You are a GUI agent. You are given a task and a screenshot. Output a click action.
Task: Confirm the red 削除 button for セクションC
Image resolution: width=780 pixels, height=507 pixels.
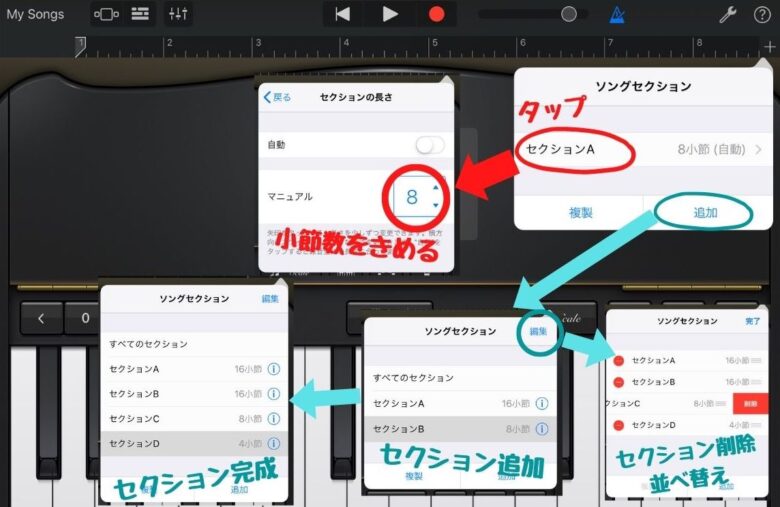(x=750, y=404)
